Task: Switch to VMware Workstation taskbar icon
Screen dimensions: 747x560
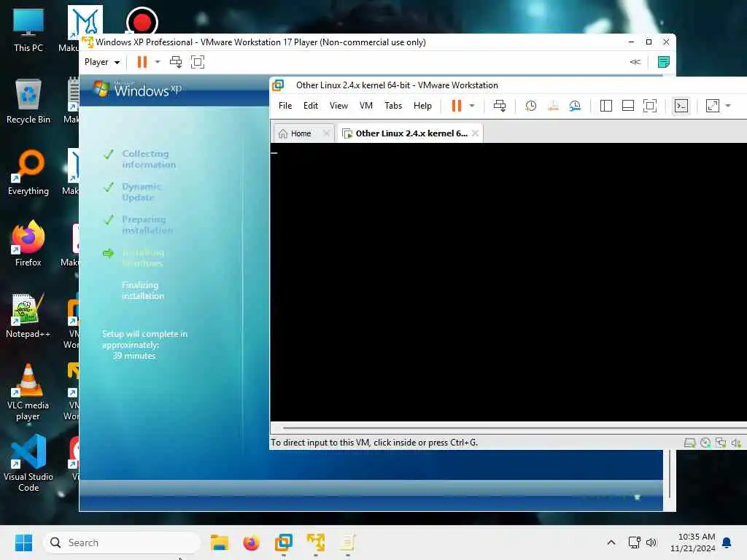Action: click(x=284, y=542)
